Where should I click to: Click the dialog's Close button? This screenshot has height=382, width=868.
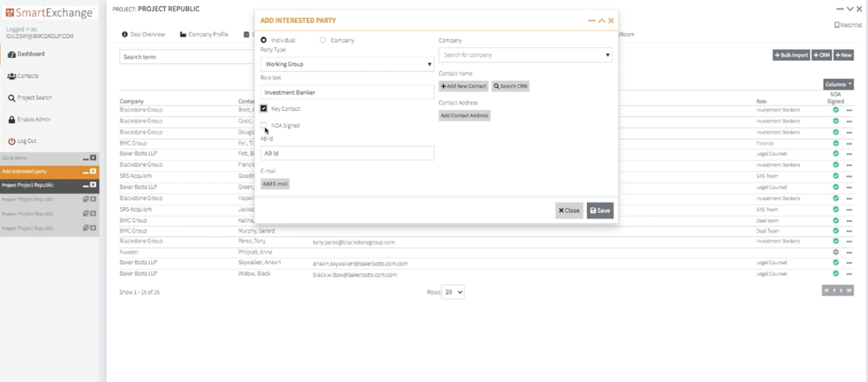pyautogui.click(x=569, y=211)
